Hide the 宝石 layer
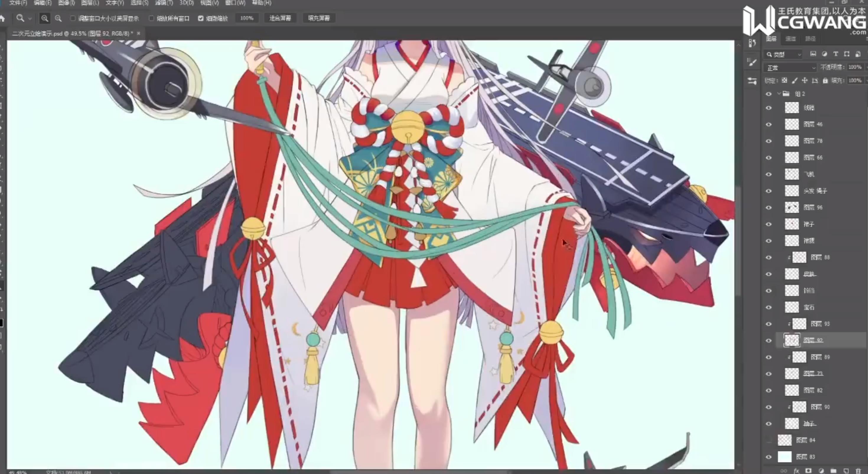 click(768, 307)
